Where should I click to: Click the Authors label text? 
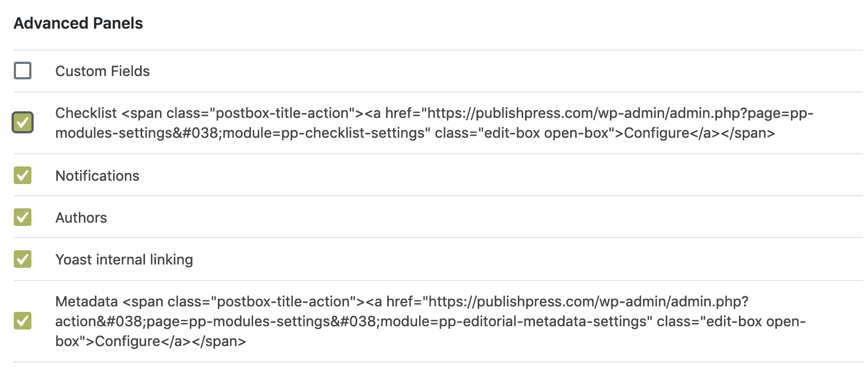[81, 217]
